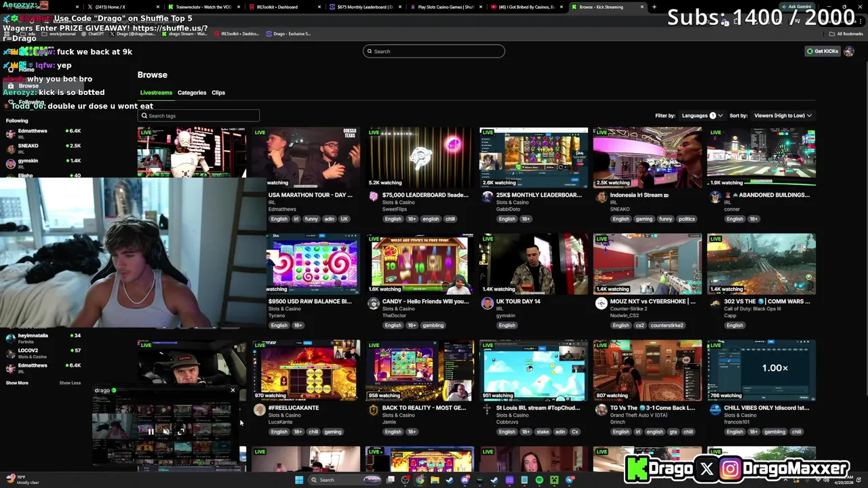Open #FREELUCAKANTE stream title

coord(293,408)
